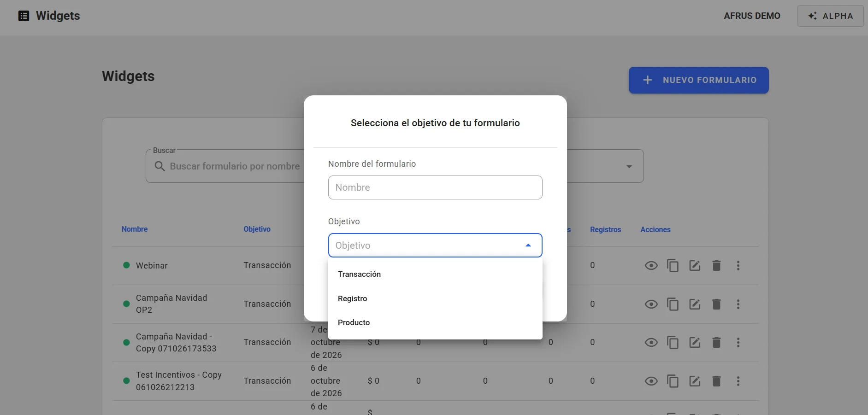Image resolution: width=868 pixels, height=415 pixels.
Task: Open more options for Webinar row
Action: tap(738, 265)
